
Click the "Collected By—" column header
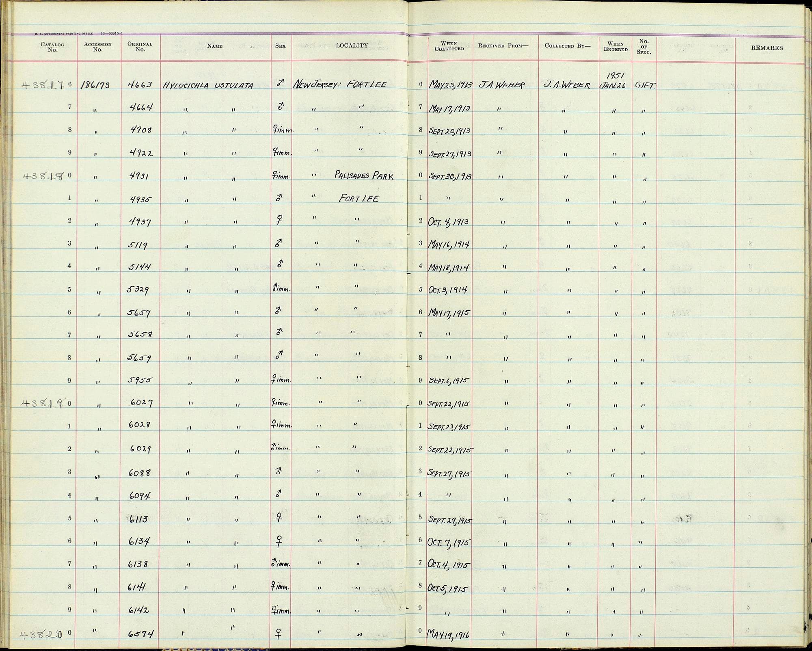click(568, 46)
